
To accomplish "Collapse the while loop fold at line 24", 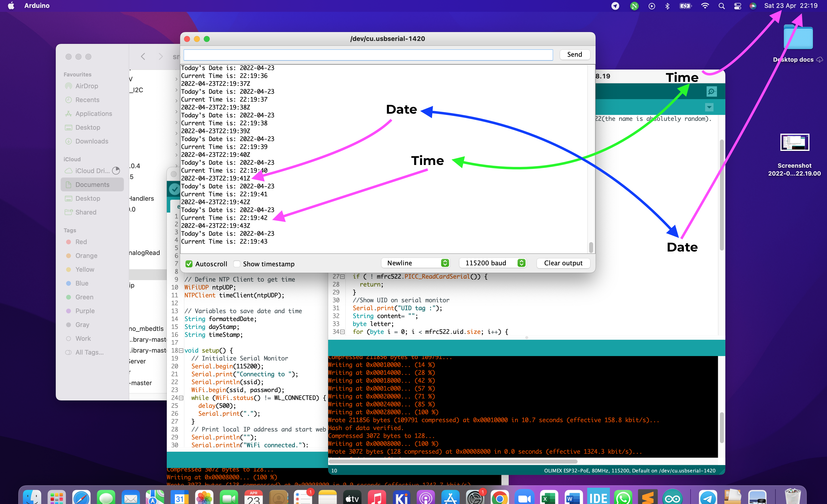I will (x=181, y=398).
